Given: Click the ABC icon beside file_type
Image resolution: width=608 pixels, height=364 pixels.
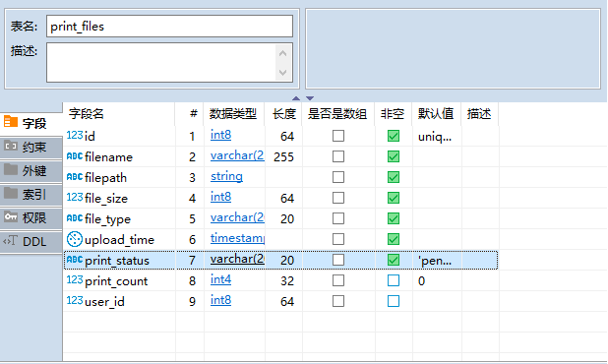Looking at the screenshot, I should point(75,217).
